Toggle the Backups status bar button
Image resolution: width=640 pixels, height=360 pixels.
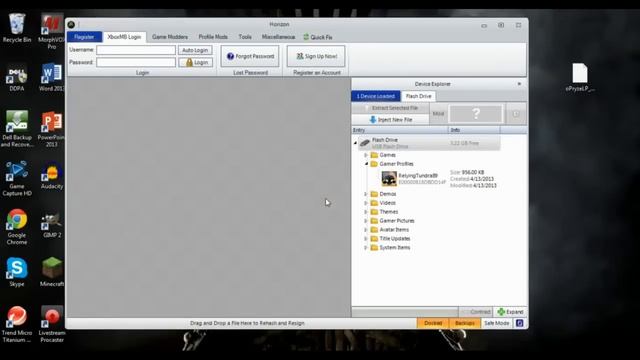[x=465, y=323]
